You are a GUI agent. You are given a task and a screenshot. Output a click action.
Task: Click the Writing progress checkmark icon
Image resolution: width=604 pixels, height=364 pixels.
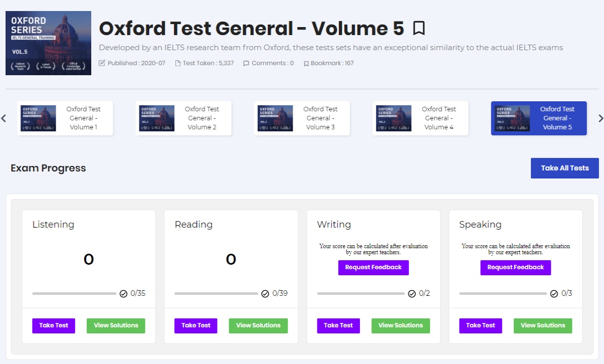[x=412, y=294]
